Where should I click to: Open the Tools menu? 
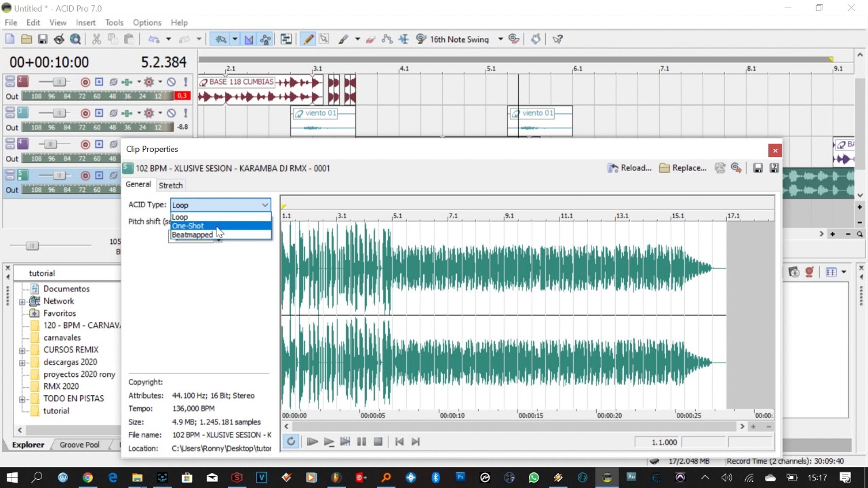pyautogui.click(x=114, y=22)
